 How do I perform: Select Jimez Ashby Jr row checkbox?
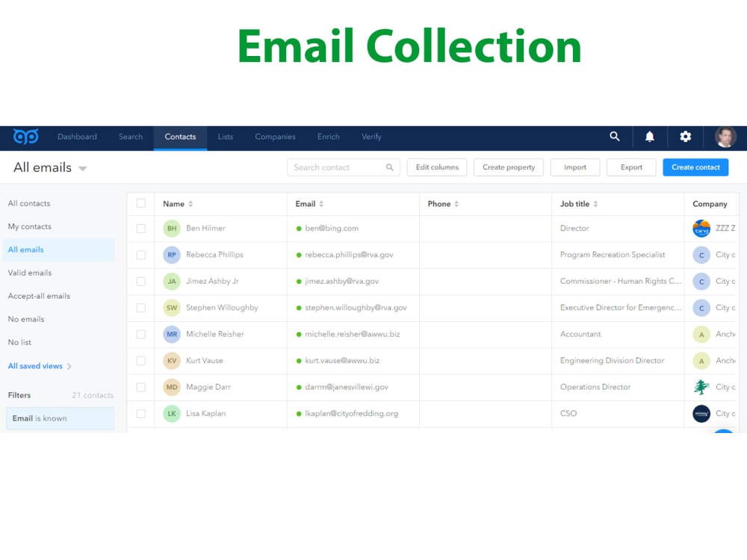[141, 281]
